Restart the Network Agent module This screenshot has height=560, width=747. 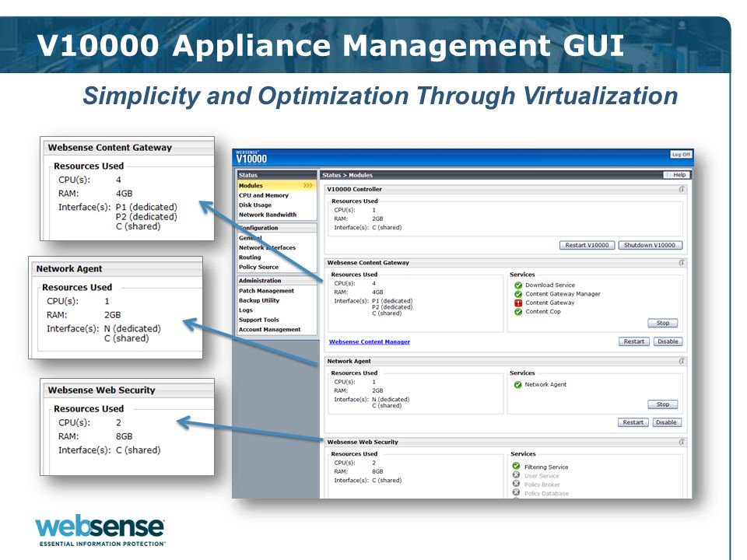(x=633, y=422)
